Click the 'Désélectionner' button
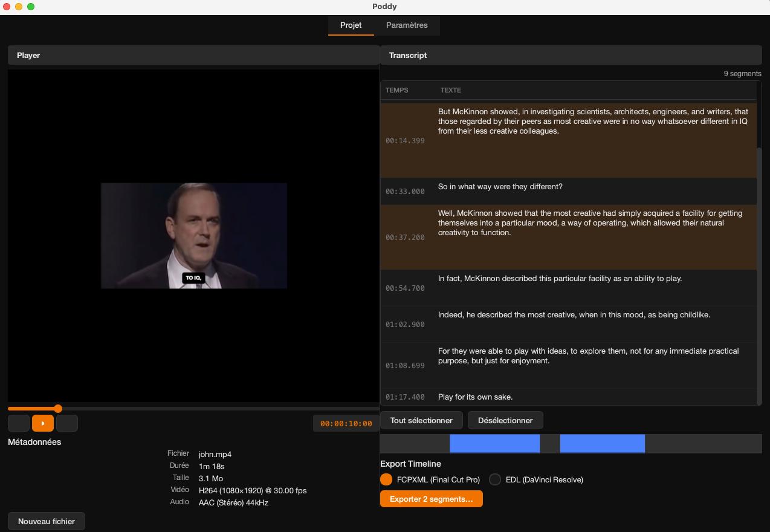 coord(506,420)
